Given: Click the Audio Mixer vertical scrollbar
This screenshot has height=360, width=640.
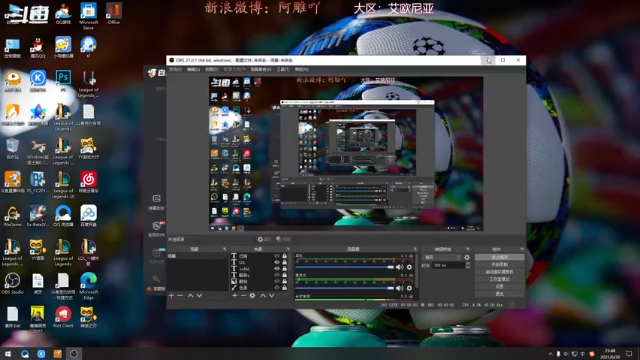Looking at the screenshot, I should point(417,270).
